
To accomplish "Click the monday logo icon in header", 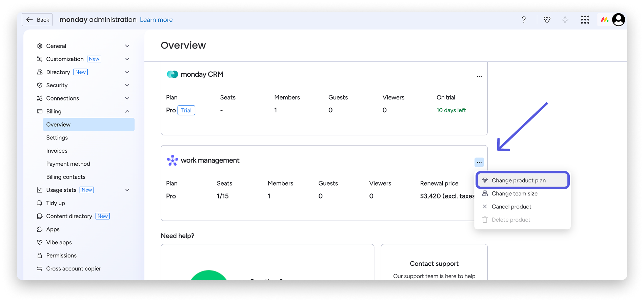I will [x=604, y=20].
